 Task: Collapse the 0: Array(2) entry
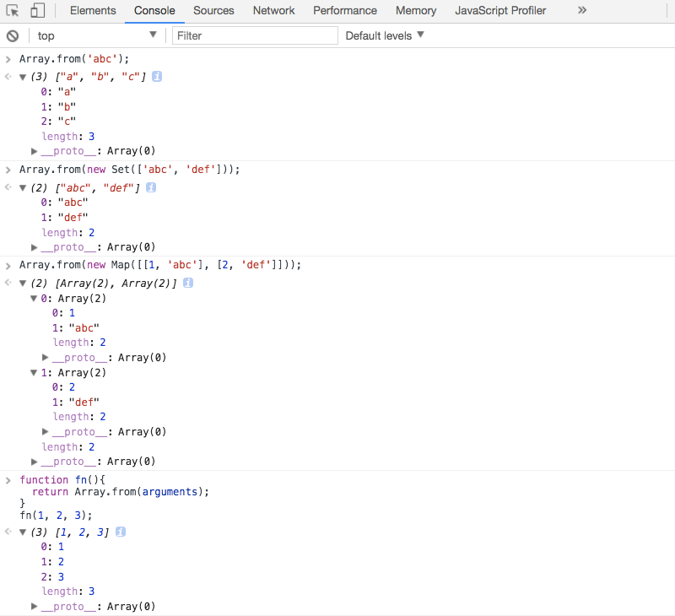tap(34, 299)
